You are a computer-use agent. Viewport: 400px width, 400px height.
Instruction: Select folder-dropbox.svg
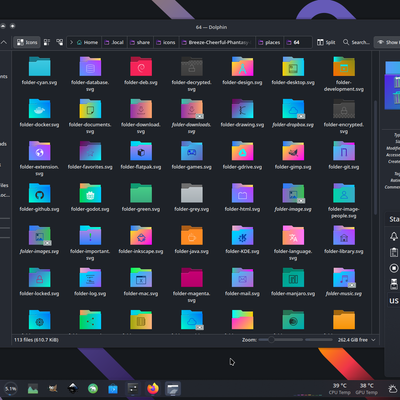(293, 113)
